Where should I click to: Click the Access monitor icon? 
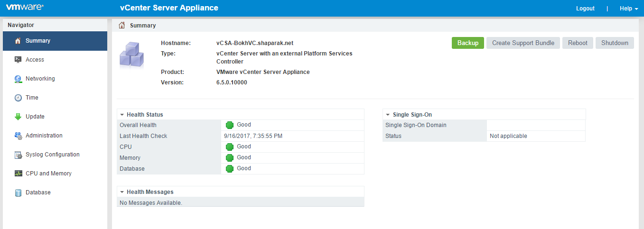[x=18, y=60]
